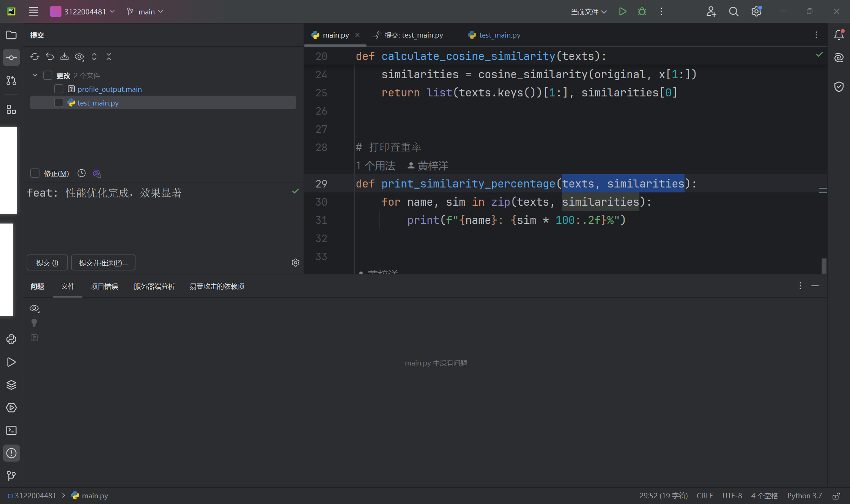Enable the 修正(M) amend checkbox

coord(35,173)
